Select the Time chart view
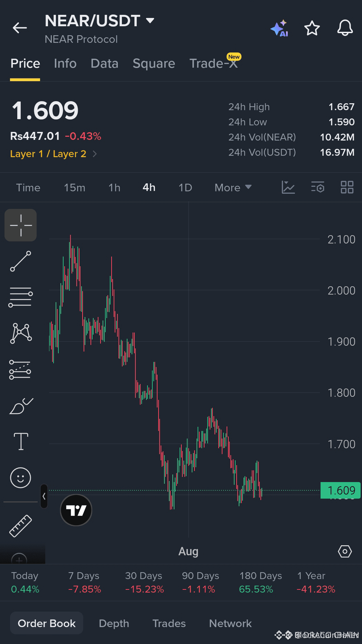Viewport: 362px width, 644px height. click(28, 188)
